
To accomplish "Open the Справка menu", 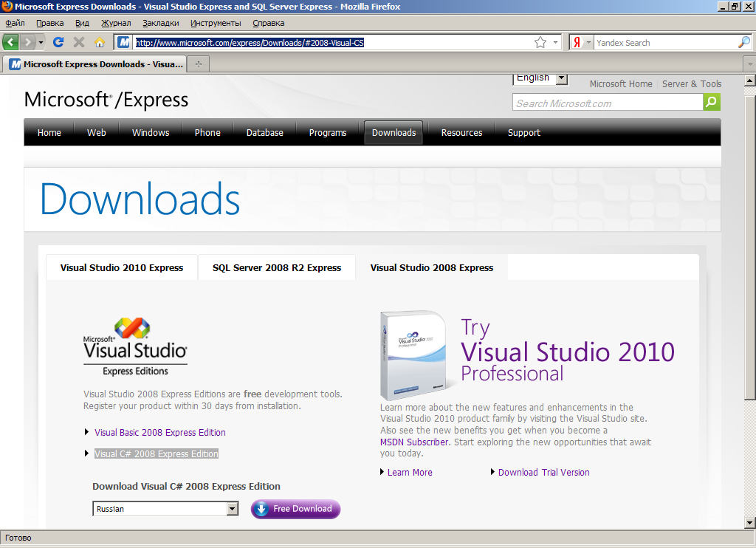I will [268, 23].
